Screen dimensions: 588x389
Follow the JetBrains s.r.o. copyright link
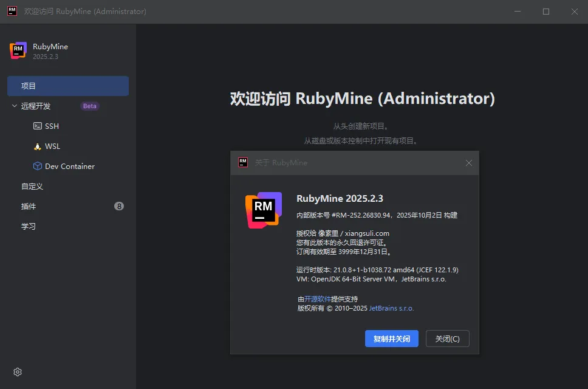pos(391,308)
